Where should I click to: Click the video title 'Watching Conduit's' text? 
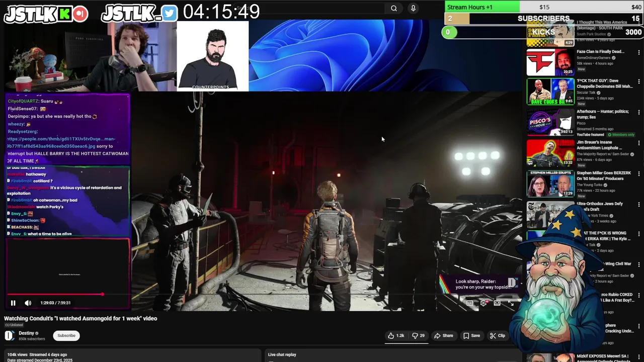pos(80,318)
